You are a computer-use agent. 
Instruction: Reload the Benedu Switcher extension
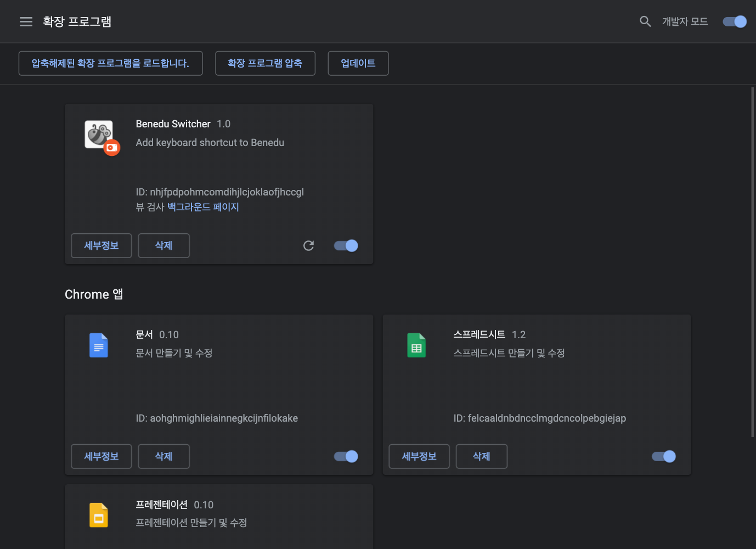(x=309, y=245)
